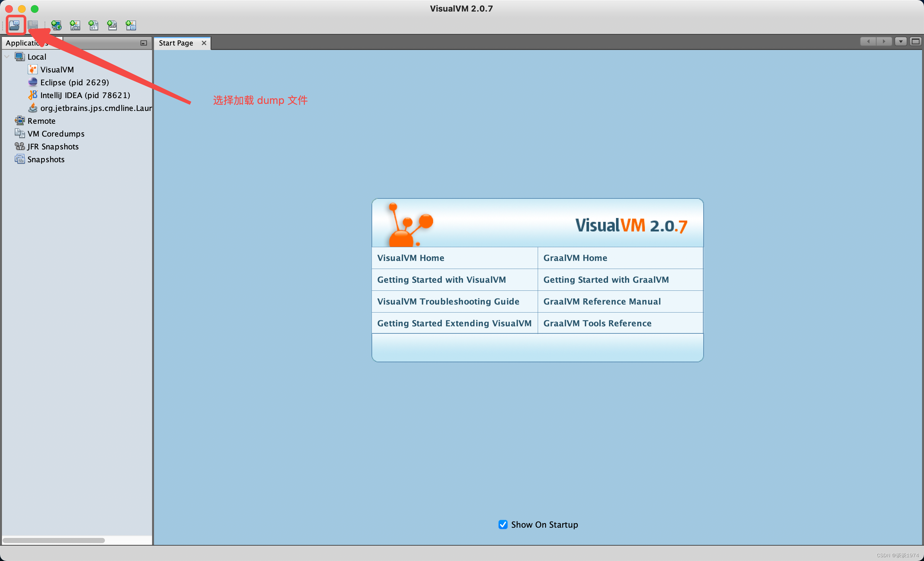
Task: Click the Eclipse application icon in tree
Action: click(33, 82)
